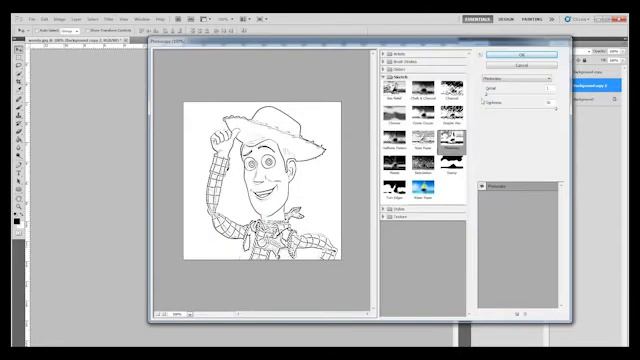Viewport: 640px width, 360px height.
Task: Open the Window menu
Action: [142, 19]
